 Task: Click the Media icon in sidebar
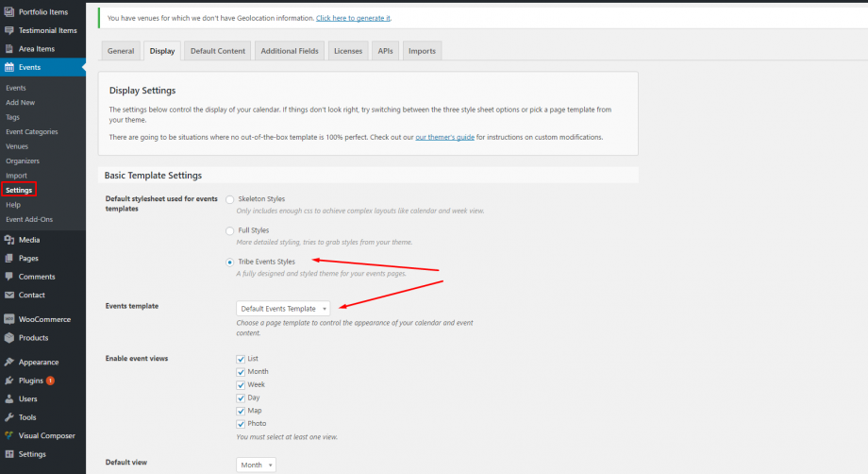tap(9, 240)
